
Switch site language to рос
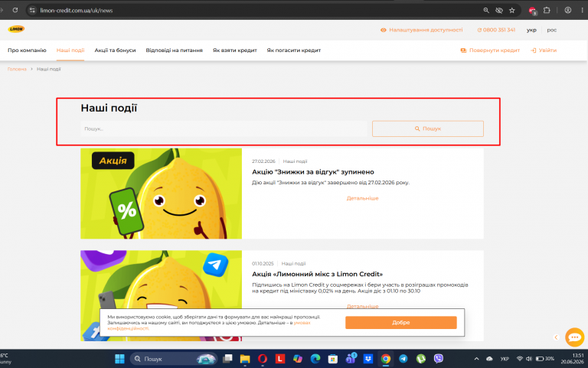[551, 30]
